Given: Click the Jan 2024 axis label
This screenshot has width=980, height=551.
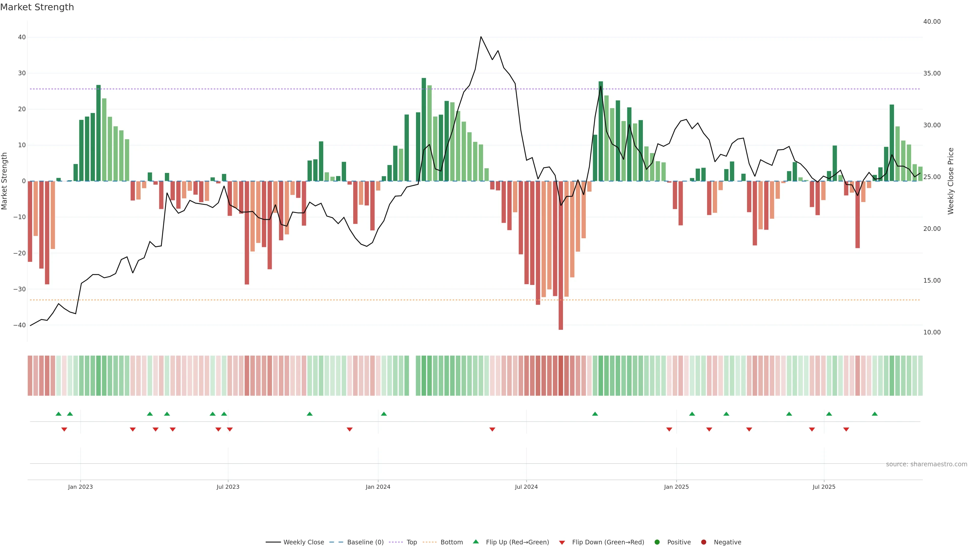Looking at the screenshot, I should point(378,487).
